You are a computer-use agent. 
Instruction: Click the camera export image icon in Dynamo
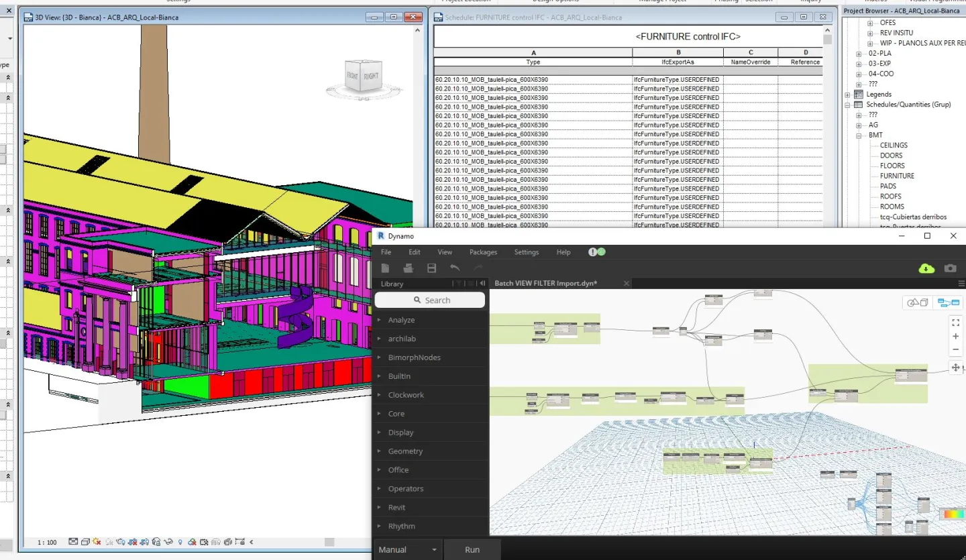(x=951, y=268)
